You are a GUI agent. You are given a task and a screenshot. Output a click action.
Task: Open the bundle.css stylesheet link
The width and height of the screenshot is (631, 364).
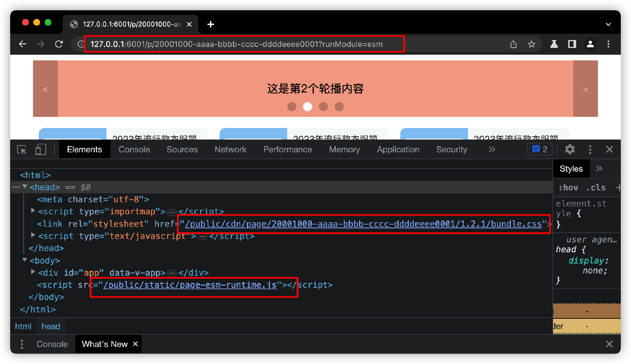pos(363,224)
